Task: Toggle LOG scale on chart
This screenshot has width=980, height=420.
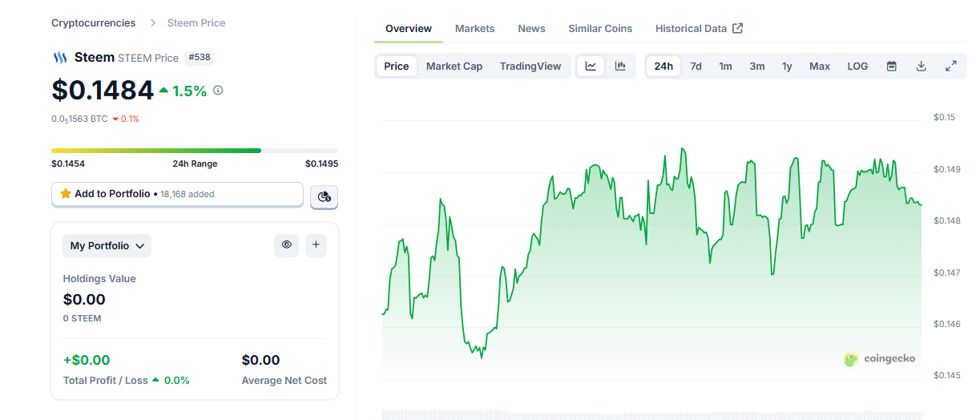Action: coord(857,67)
